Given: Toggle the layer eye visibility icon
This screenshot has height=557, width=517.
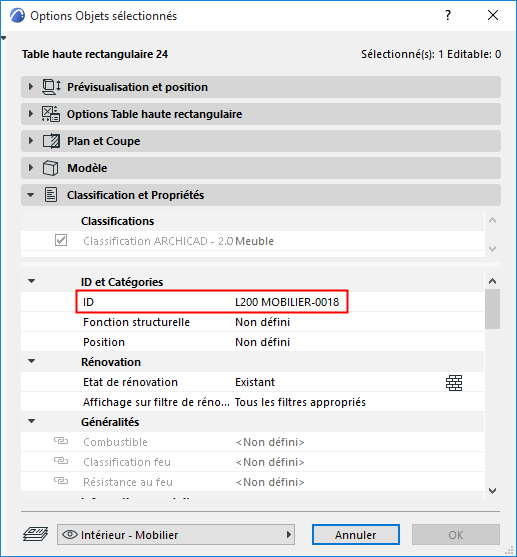Looking at the screenshot, I should [70, 534].
